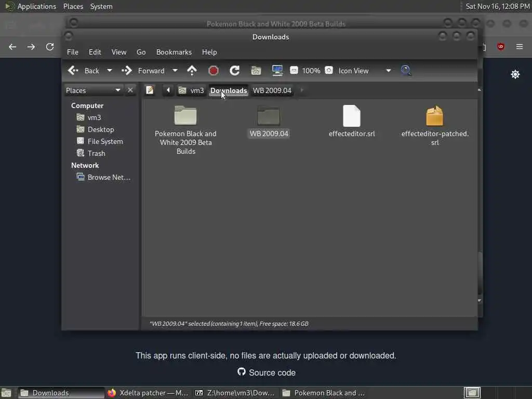The width and height of the screenshot is (532, 399).
Task: Zoom in with the plus icon
Action: 328,70
